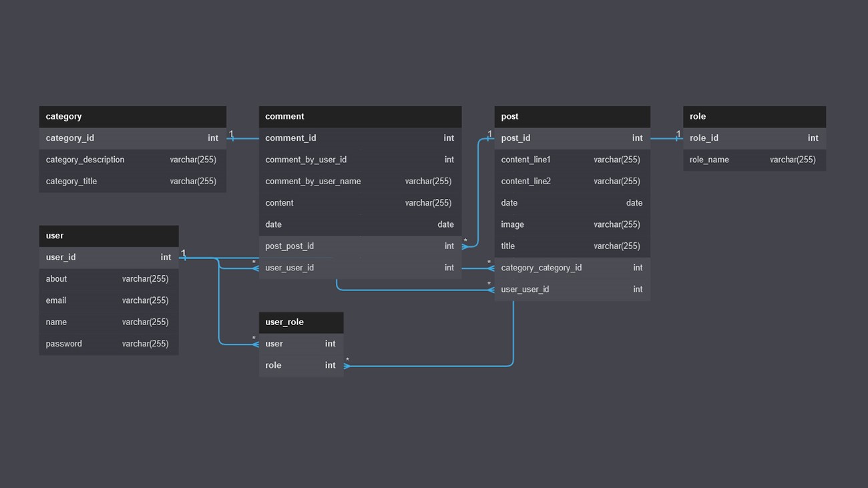
Task: Select user_user_id in the post table
Action: (572, 290)
